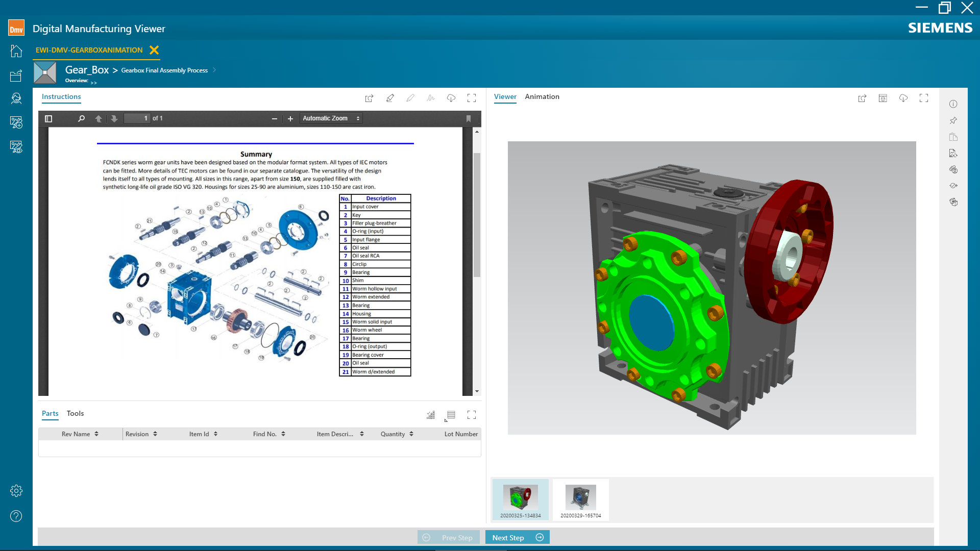Open the information panel on the right sidebar
Screen dimensions: 980x551
tap(953, 104)
